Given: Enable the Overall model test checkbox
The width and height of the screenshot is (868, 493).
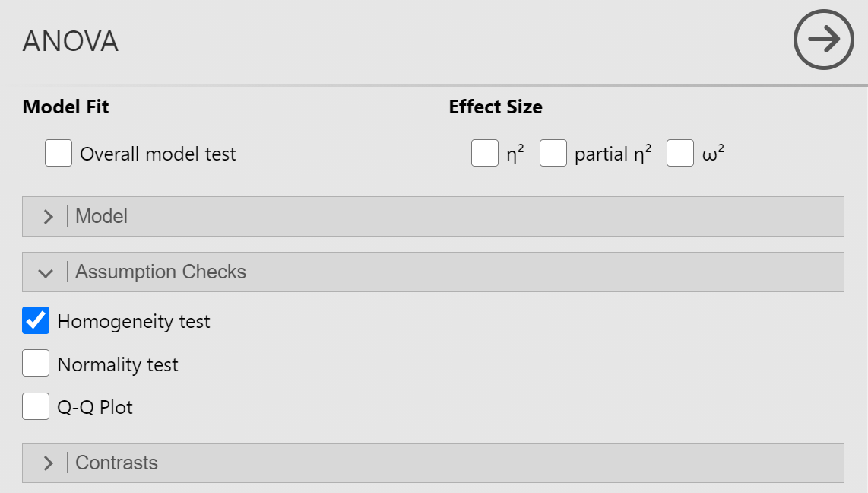Looking at the screenshot, I should click(58, 153).
